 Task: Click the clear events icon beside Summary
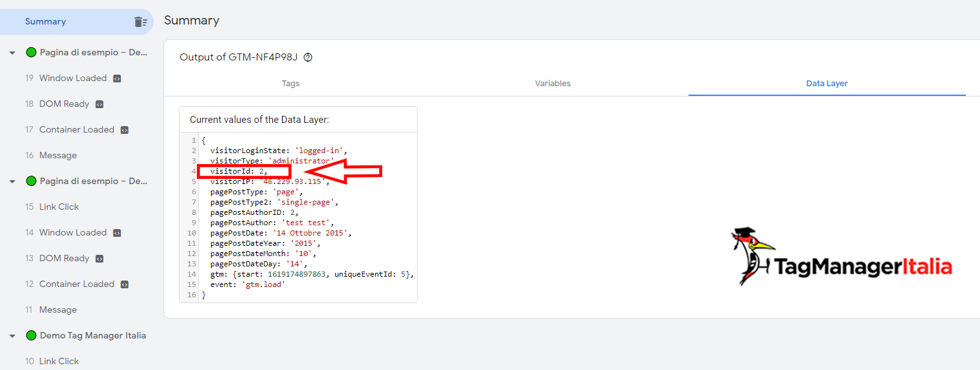click(140, 22)
